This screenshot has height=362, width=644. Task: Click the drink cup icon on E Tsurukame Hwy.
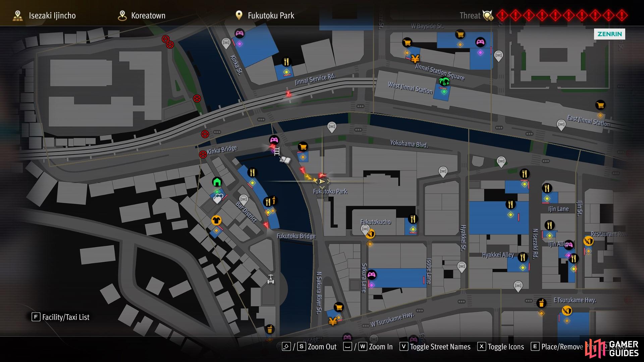(541, 303)
